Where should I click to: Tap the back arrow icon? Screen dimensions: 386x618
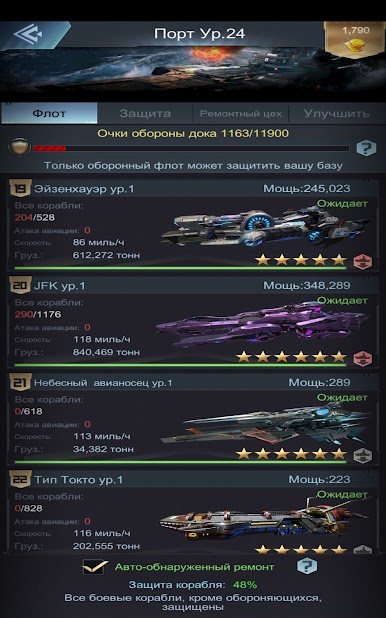[x=28, y=34]
